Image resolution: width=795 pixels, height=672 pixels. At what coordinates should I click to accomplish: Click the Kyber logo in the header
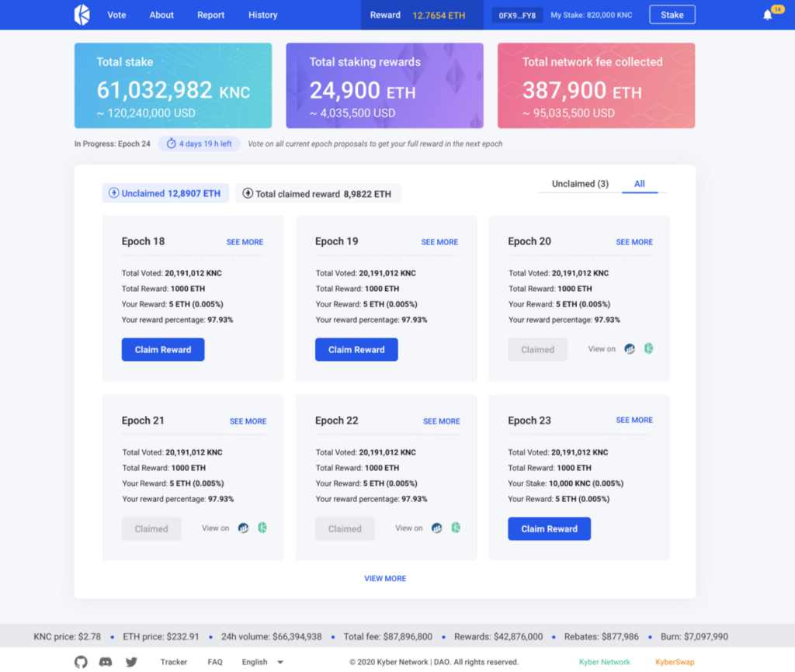click(82, 15)
